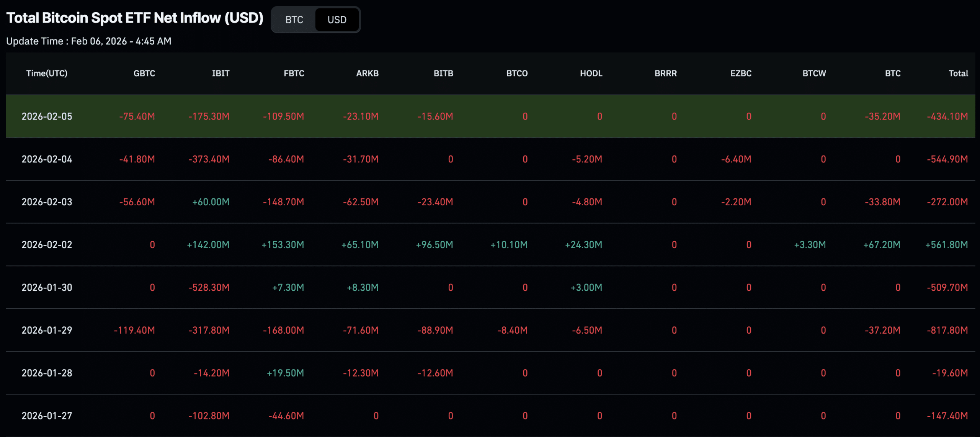The height and width of the screenshot is (437, 980).
Task: Select the -817.80M total value
Action: [947, 330]
